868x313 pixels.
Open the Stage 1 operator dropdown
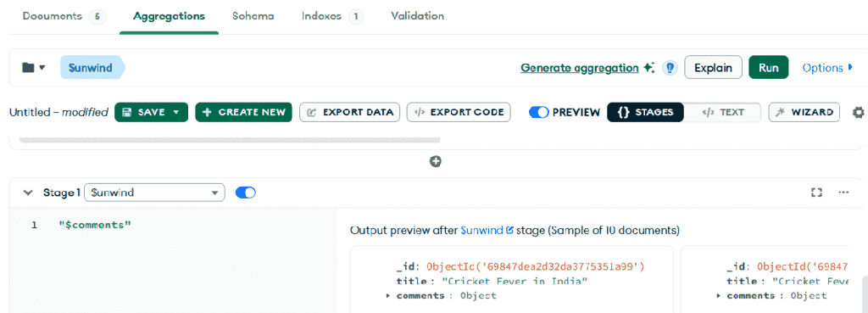(x=154, y=193)
